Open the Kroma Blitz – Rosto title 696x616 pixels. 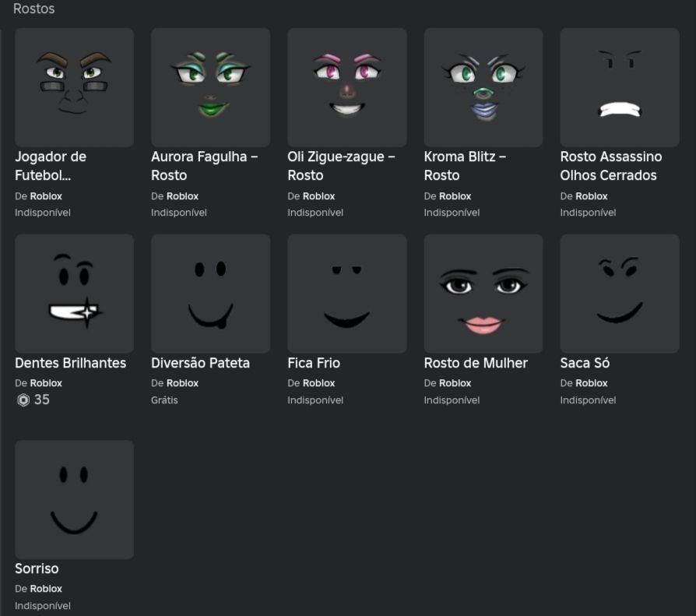point(465,166)
